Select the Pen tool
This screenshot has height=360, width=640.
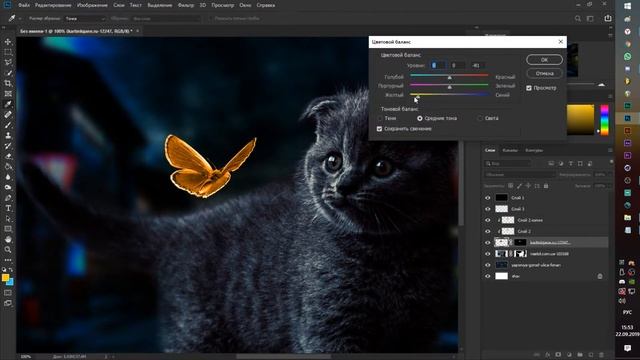(x=8, y=198)
